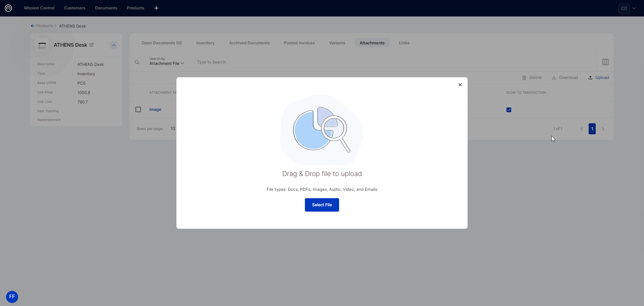Click the FF user avatar badge
Viewport: 644px width, 306px height.
point(12,297)
